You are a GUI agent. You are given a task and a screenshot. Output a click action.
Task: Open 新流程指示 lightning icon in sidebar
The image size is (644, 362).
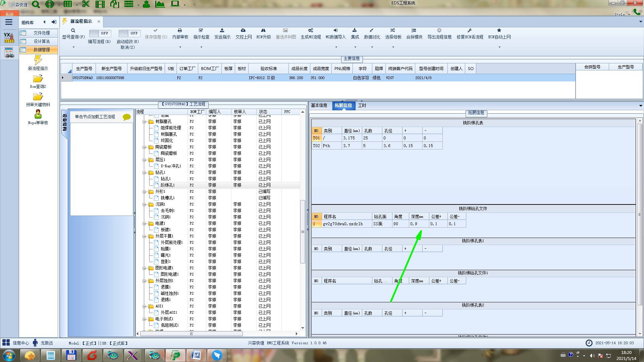click(x=38, y=60)
